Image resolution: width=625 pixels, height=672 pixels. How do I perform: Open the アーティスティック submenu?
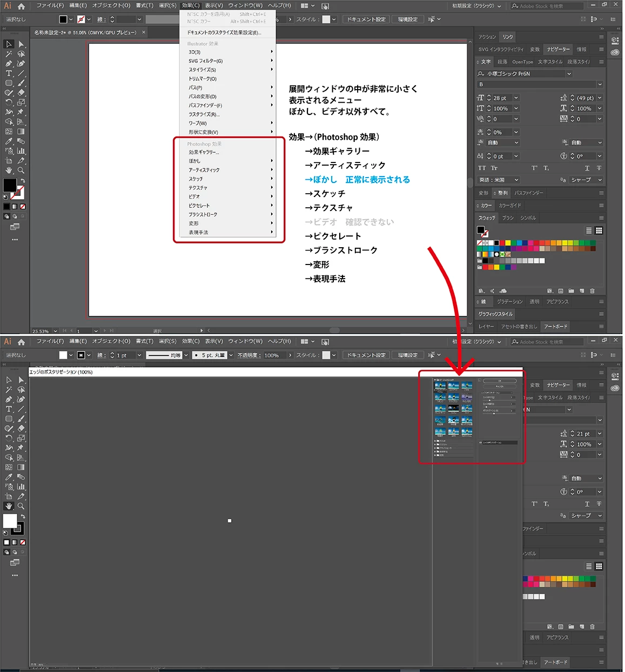point(229,170)
